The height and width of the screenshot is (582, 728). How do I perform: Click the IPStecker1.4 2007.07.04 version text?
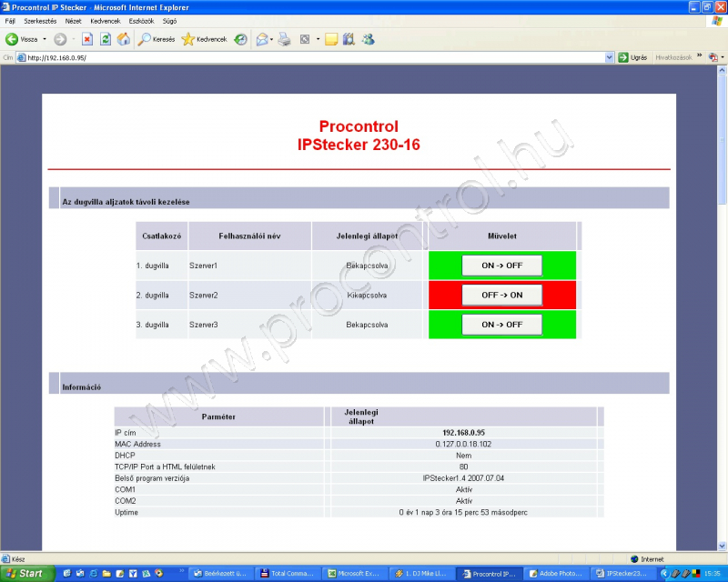(x=463, y=478)
